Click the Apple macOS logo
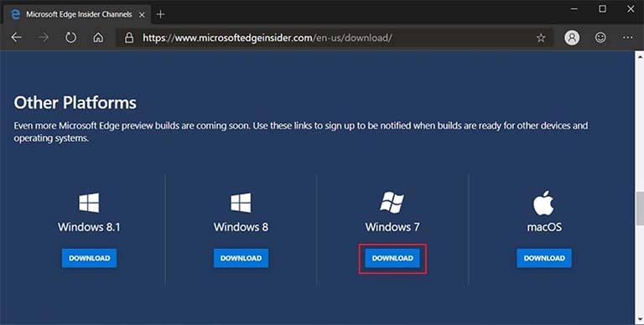The height and width of the screenshot is (325, 644). pos(543,203)
